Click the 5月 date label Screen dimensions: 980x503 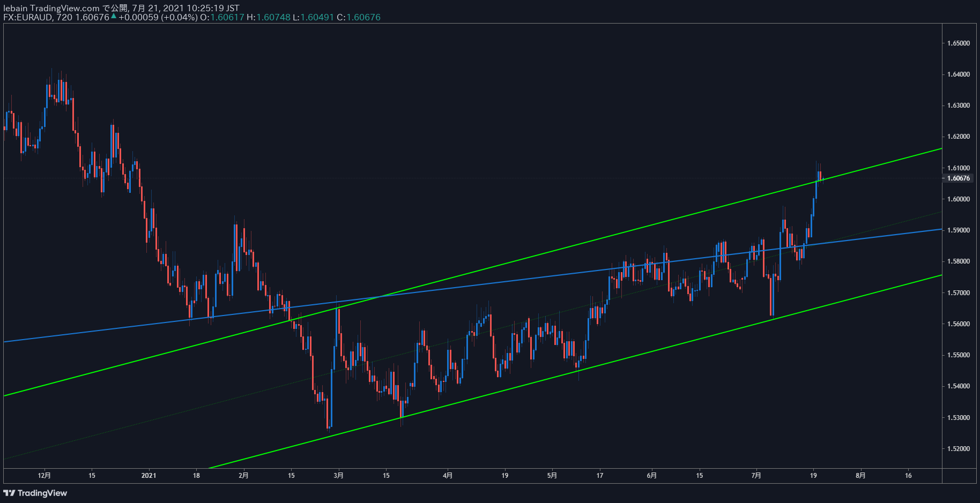pos(552,475)
